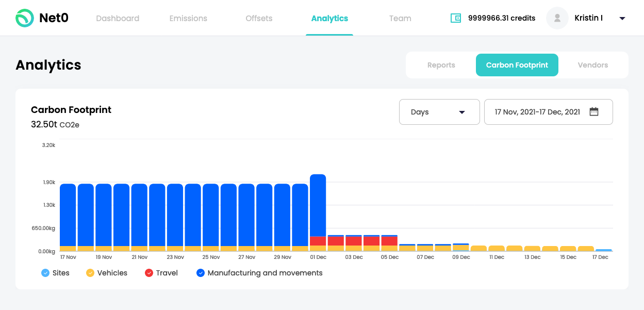Select the Vendors tab

(593, 65)
